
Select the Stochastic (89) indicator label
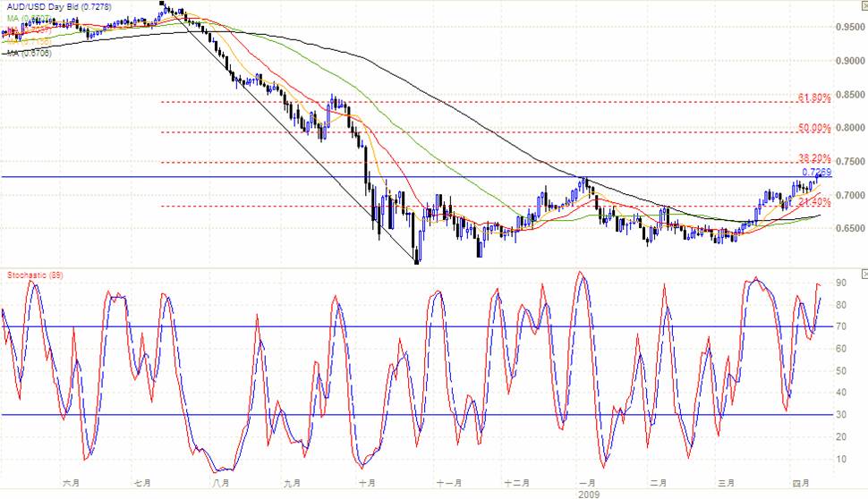pyautogui.click(x=35, y=275)
